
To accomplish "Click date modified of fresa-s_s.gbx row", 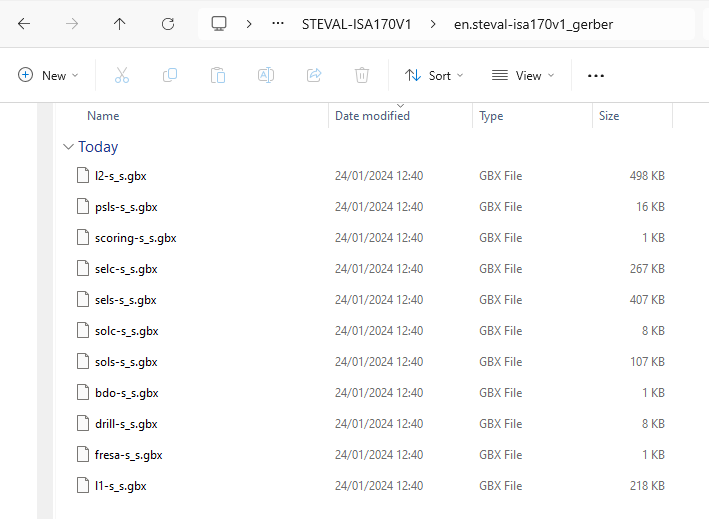I will pos(379,455).
